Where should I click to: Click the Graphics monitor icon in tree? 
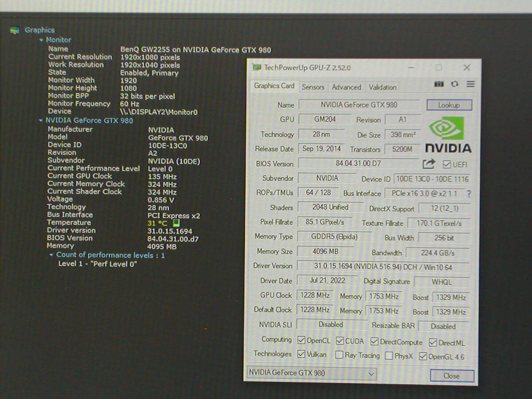pos(15,30)
